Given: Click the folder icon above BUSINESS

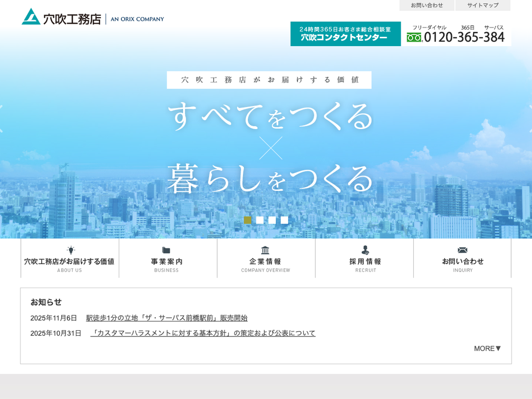Looking at the screenshot, I should 166,250.
